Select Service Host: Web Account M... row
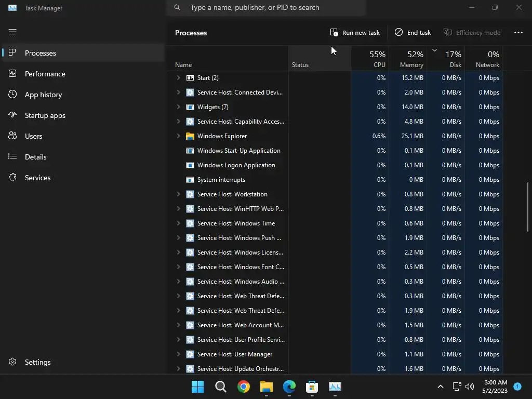 tap(335, 325)
